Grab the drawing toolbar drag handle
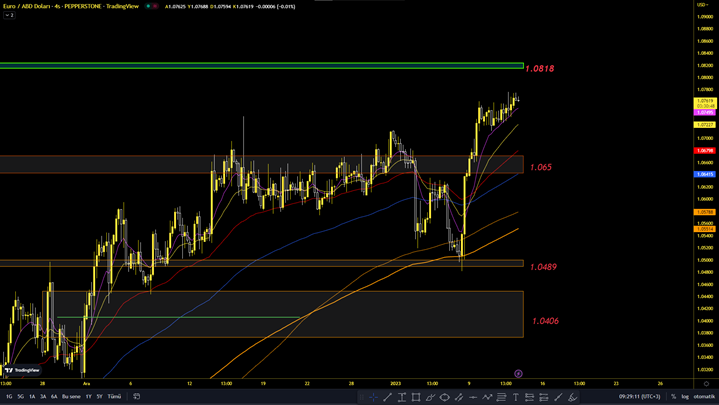 click(361, 397)
